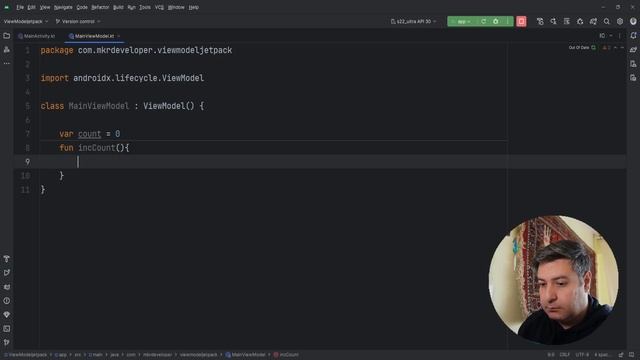Viewport: 640px width, 360px height.
Task: Click the Out Of Date refresh indicator
Action: 582,48
